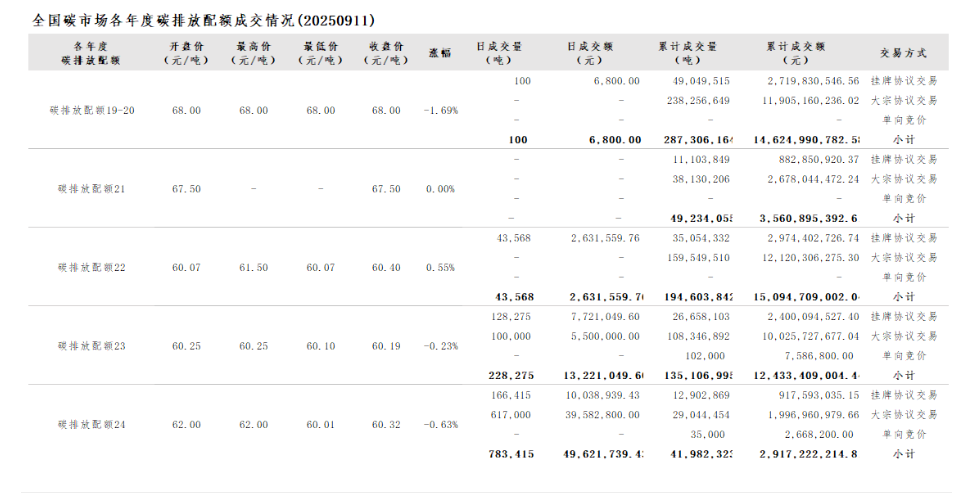Click the 累计成交额 column header

point(796,53)
